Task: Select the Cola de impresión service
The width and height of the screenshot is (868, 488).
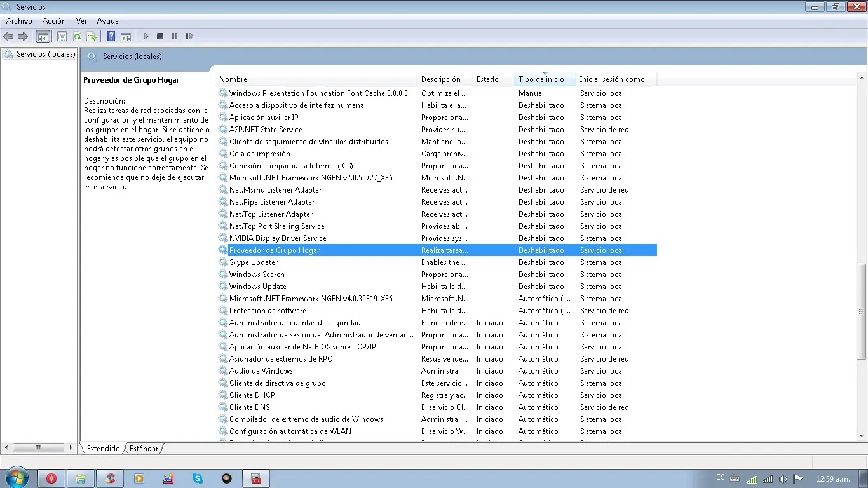Action: 437,154
